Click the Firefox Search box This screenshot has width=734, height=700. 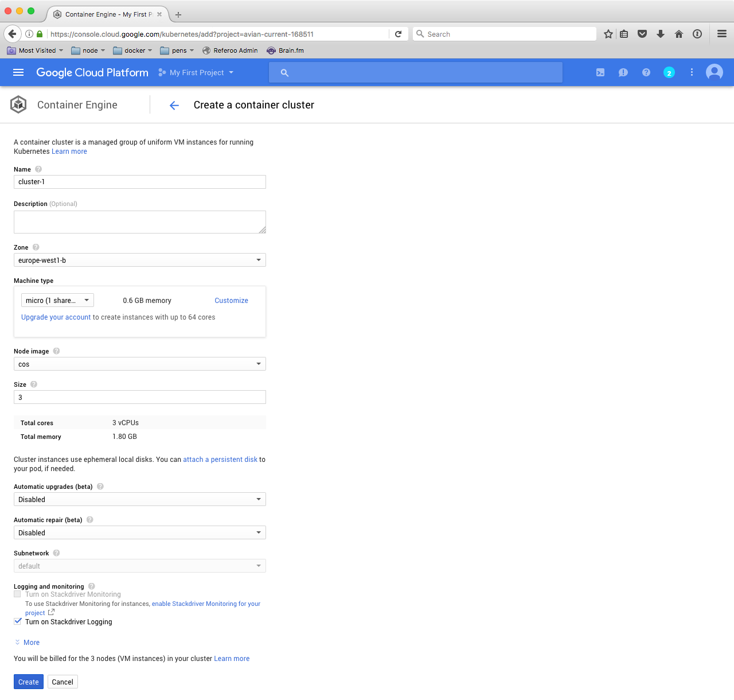505,34
